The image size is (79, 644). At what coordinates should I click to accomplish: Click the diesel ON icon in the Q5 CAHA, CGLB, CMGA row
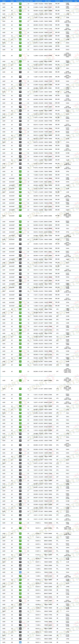click(x=20, y=601)
